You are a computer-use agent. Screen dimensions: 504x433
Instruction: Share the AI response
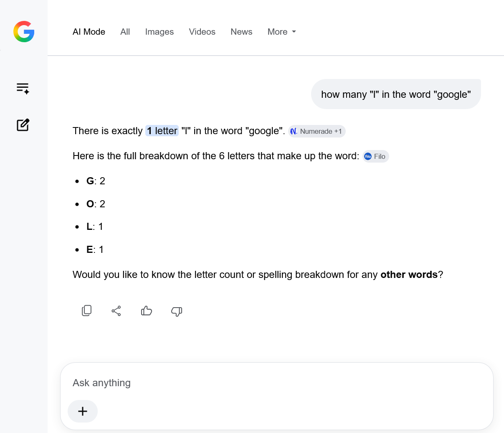[117, 311]
